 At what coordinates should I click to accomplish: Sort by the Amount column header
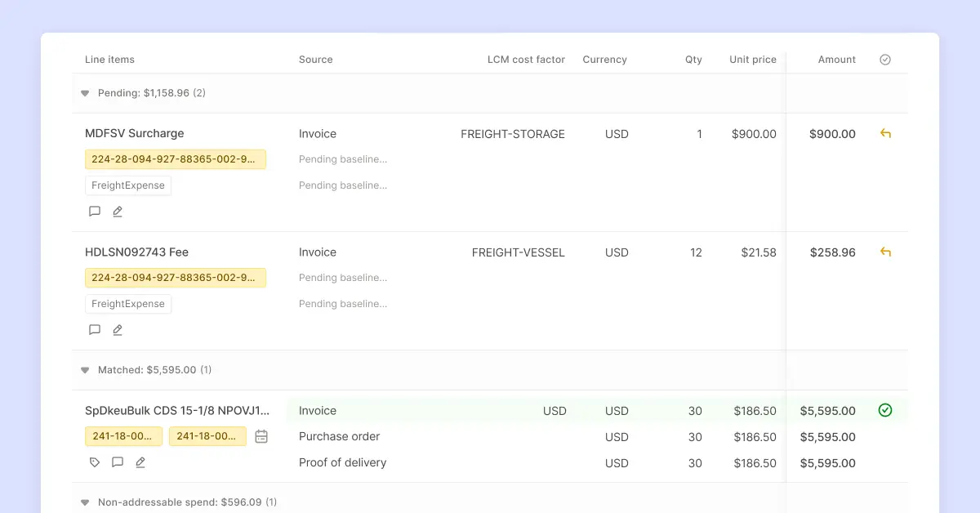coord(836,60)
